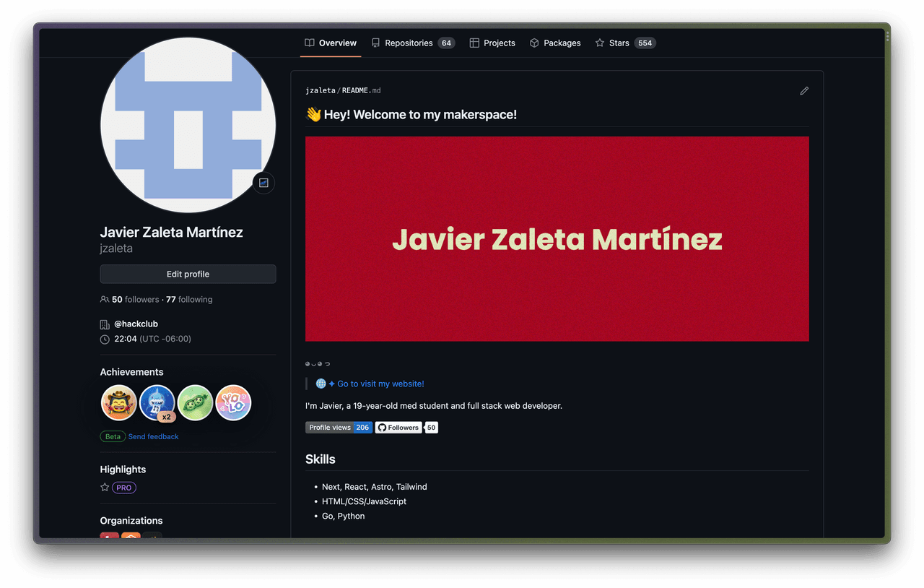Image resolution: width=924 pixels, height=588 pixels.
Task: Open the Projects tab
Action: pos(492,43)
